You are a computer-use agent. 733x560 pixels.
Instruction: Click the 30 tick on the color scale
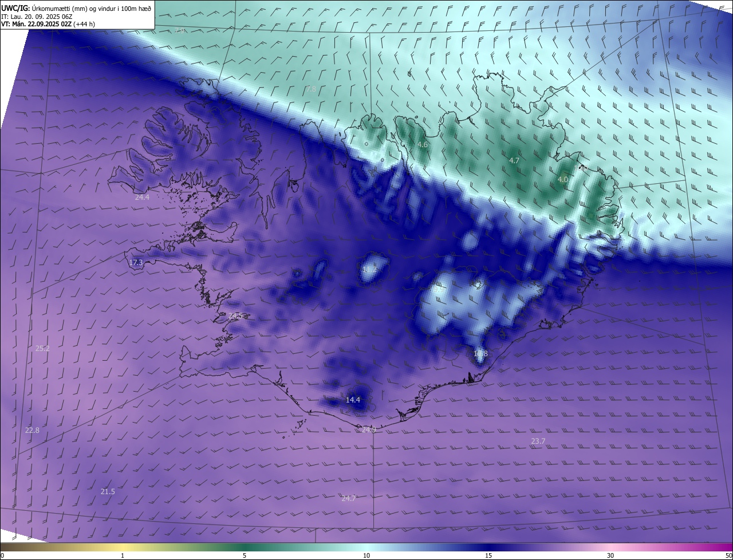click(x=610, y=555)
